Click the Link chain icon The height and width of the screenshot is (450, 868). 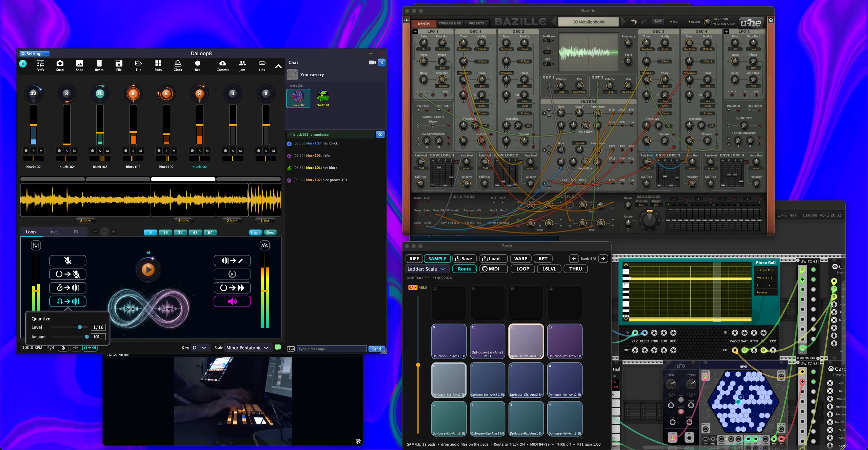point(262,65)
